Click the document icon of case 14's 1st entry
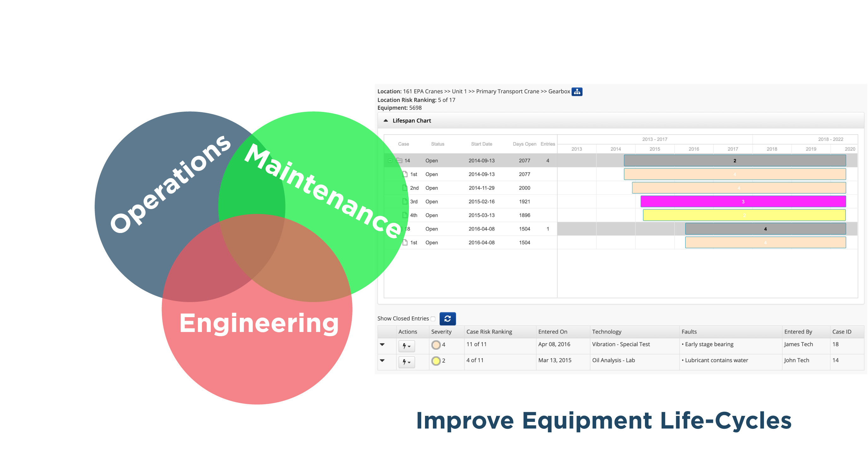 pyautogui.click(x=405, y=174)
